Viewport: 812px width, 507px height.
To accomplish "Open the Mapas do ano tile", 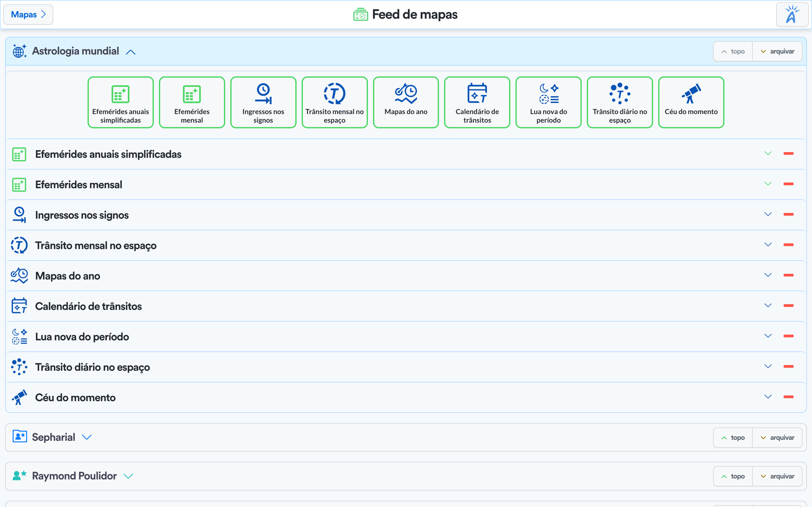I will pos(406,102).
